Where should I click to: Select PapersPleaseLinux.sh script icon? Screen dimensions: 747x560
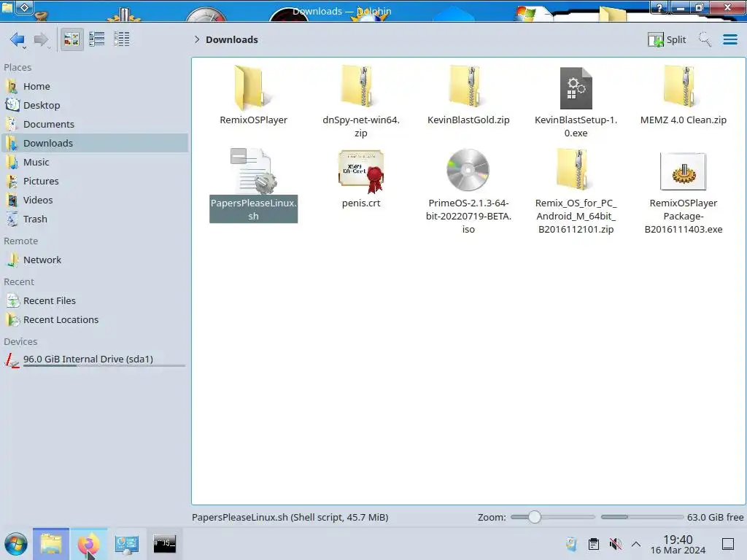click(x=253, y=171)
